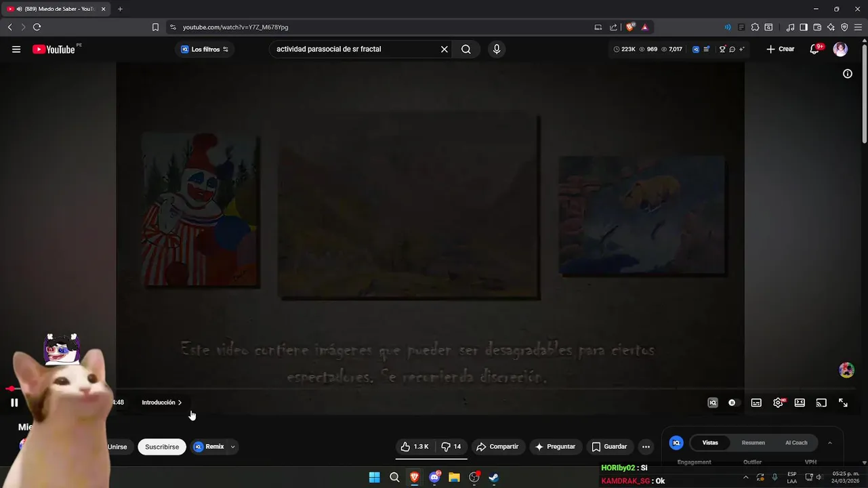
Task: Open YouTube notifications bell
Action: click(815, 49)
